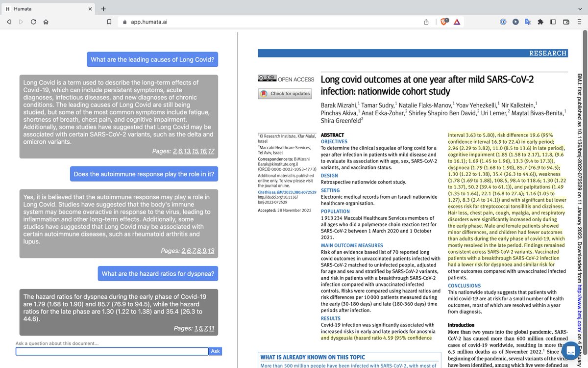Click WHAT IS ALREADY KNOWN ON THIS TOPIC
The height and width of the screenshot is (368, 588).
click(313, 357)
